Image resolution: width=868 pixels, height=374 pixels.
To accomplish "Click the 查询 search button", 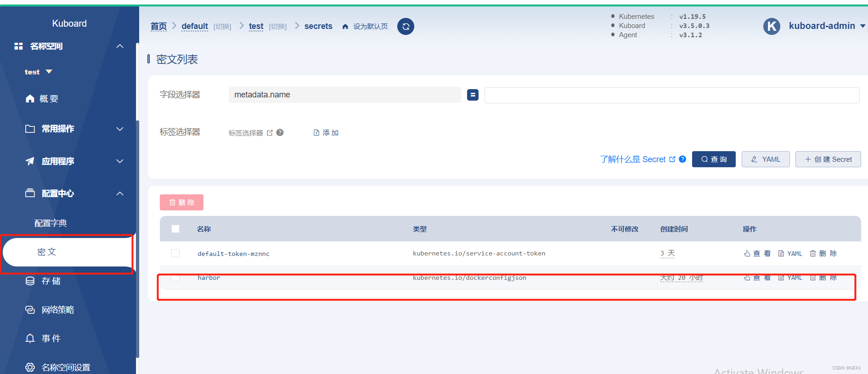I will tap(714, 159).
